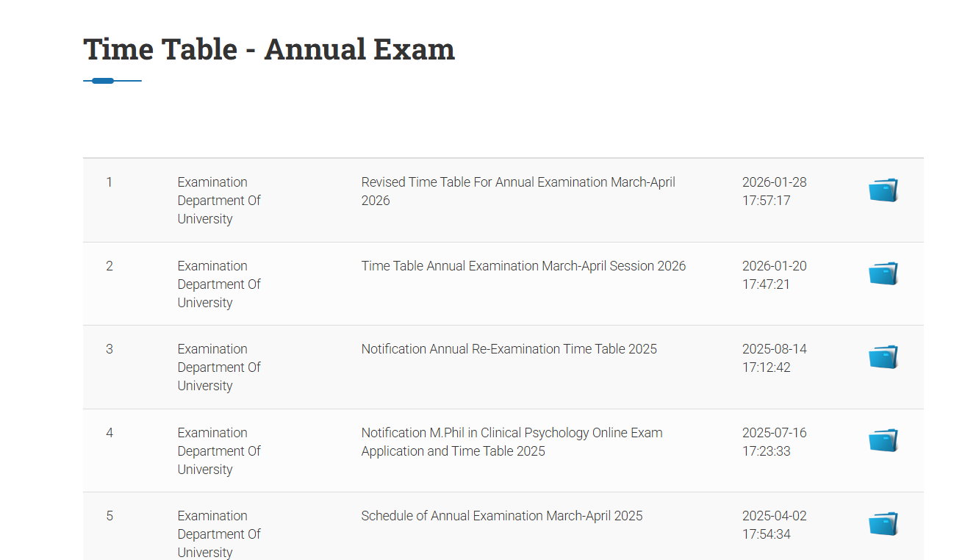Image resolution: width=965 pixels, height=560 pixels.
Task: Click serial number 1 in the table
Action: (x=110, y=182)
